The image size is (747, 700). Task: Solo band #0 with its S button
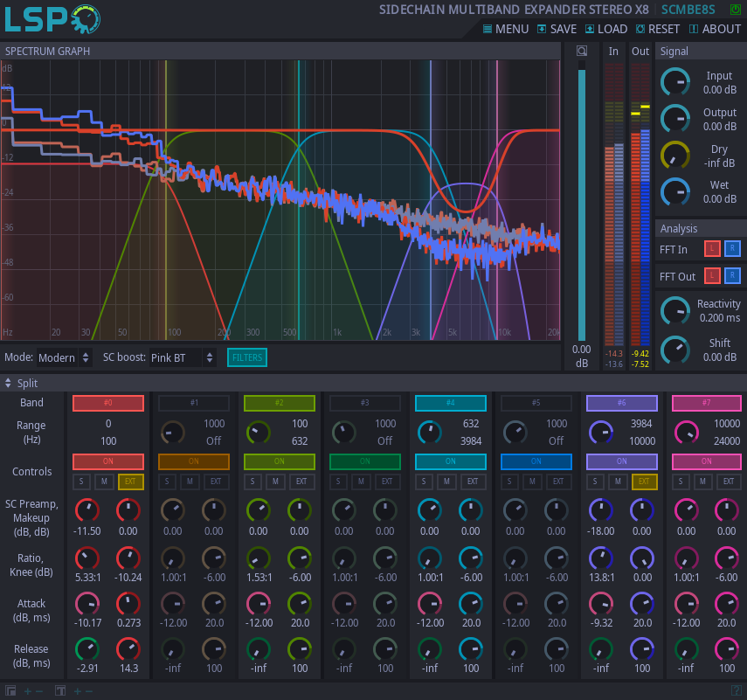81,482
